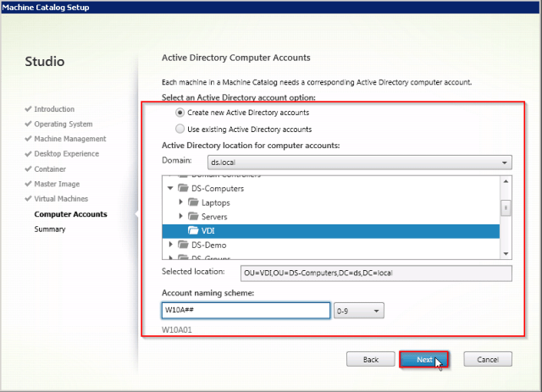Expand the DS-Demo tree node
The image size is (542, 392).
[x=171, y=245]
